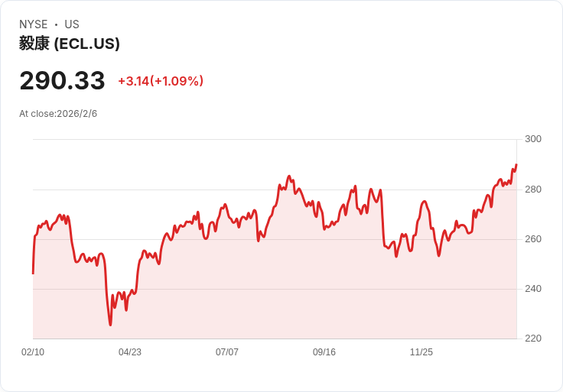The height and width of the screenshot is (392, 563).
Task: Click the 260 price axis label
Action: [533, 239]
